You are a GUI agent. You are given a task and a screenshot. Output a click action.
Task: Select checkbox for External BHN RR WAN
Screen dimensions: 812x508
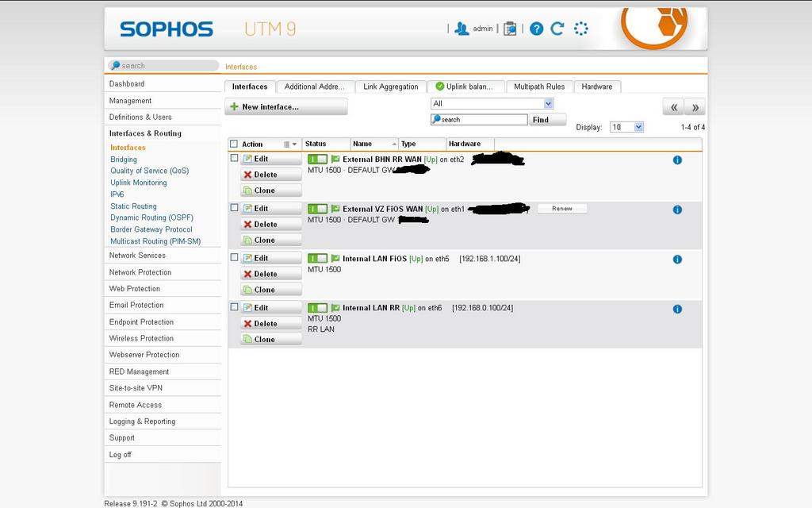coord(234,158)
